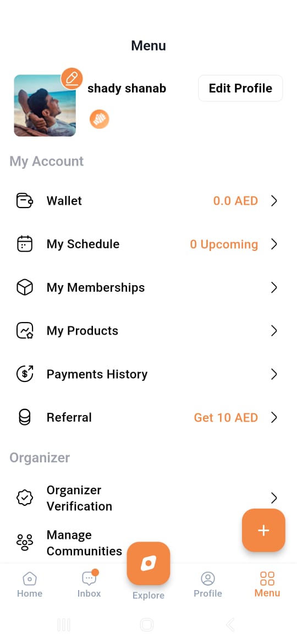Viewport: 297px width, 644px height.
Task: Switch to the Home tab
Action: pyautogui.click(x=30, y=585)
